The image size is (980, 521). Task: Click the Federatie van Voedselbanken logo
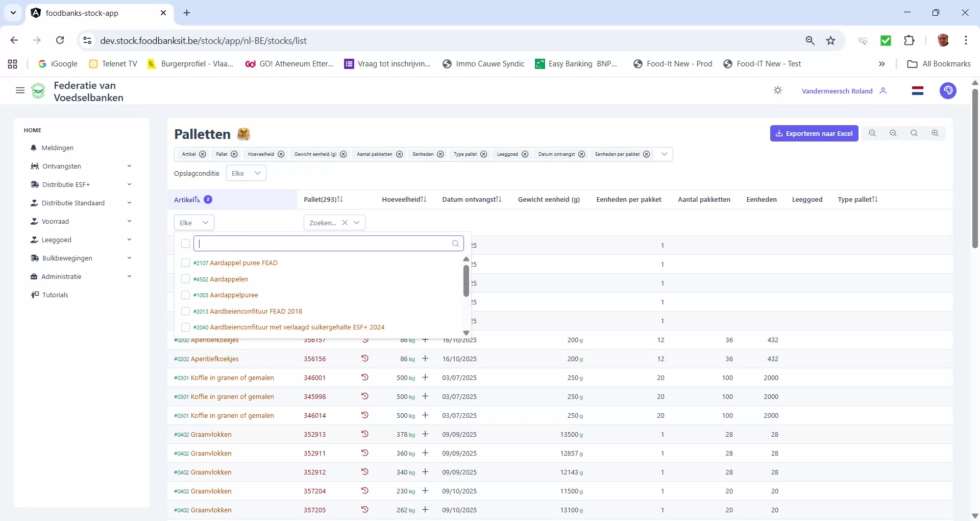[x=39, y=90]
